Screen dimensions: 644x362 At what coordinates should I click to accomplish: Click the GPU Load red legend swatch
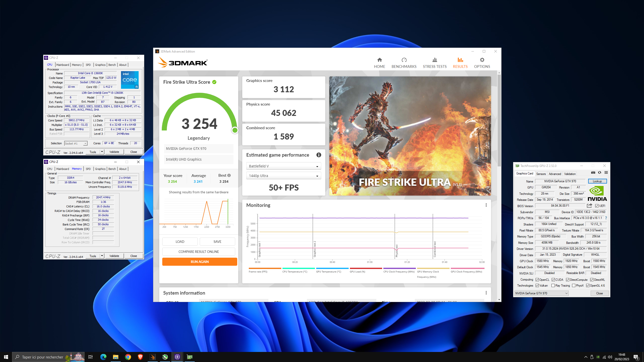[x=366, y=268]
